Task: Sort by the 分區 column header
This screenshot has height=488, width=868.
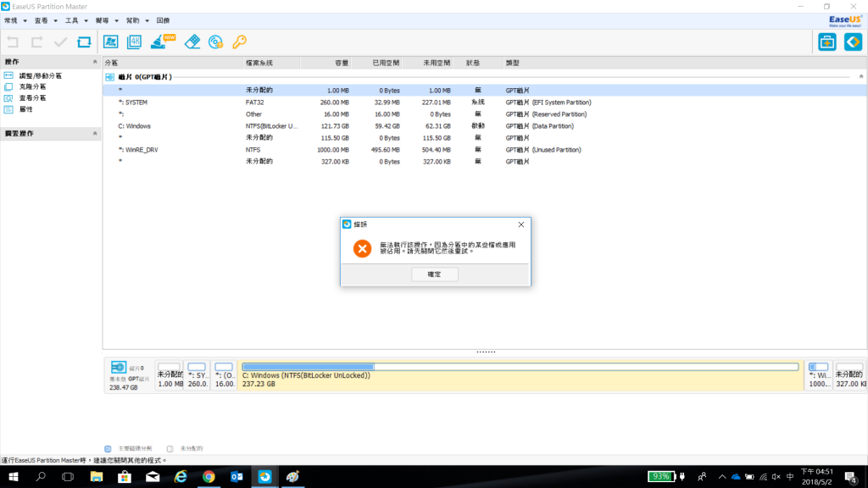Action: 172,63
